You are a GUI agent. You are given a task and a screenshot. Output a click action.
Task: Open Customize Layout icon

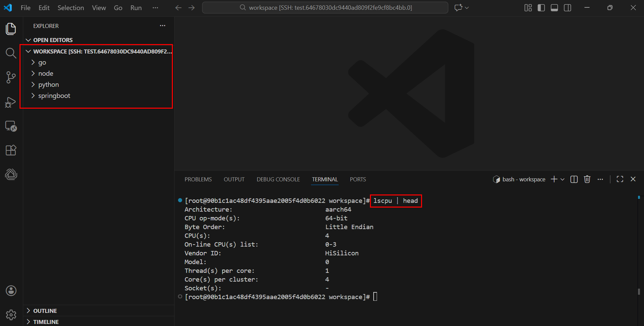click(528, 8)
